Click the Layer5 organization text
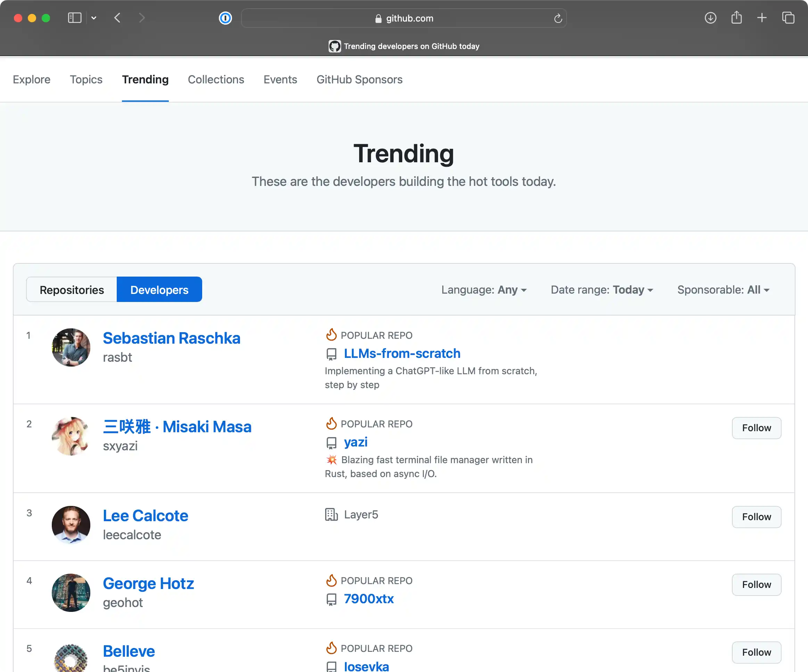The height and width of the screenshot is (672, 808). (x=361, y=514)
